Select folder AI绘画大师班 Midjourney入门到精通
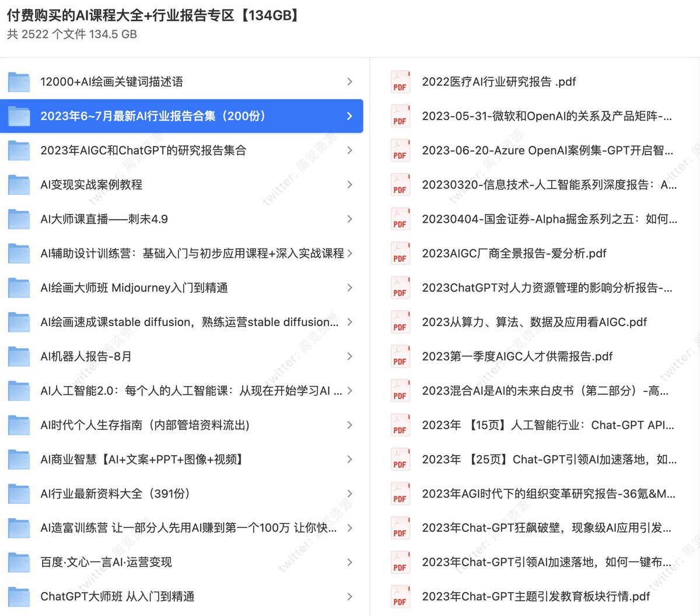Viewport: 700px width, 616px height. point(181,288)
